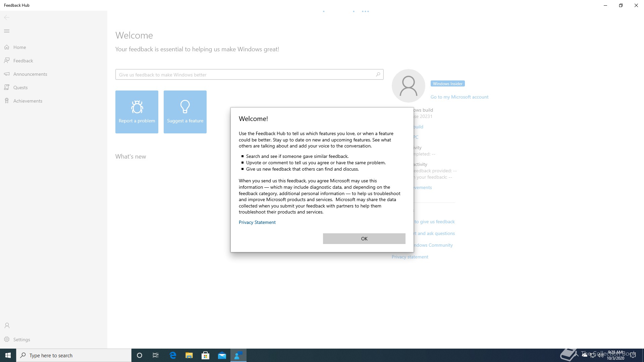Image resolution: width=644 pixels, height=362 pixels.
Task: Click the Settings gear icon
Action: (x=7, y=339)
